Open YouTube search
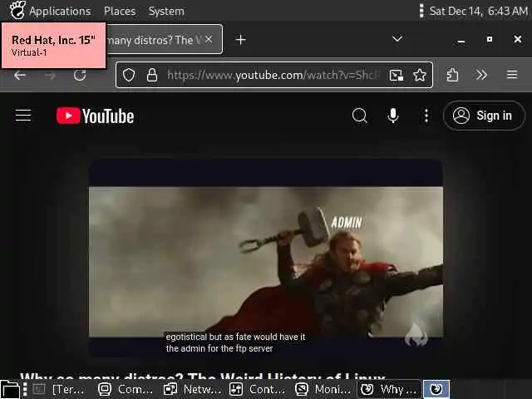Viewport: 532px width, 399px height. coord(360,116)
